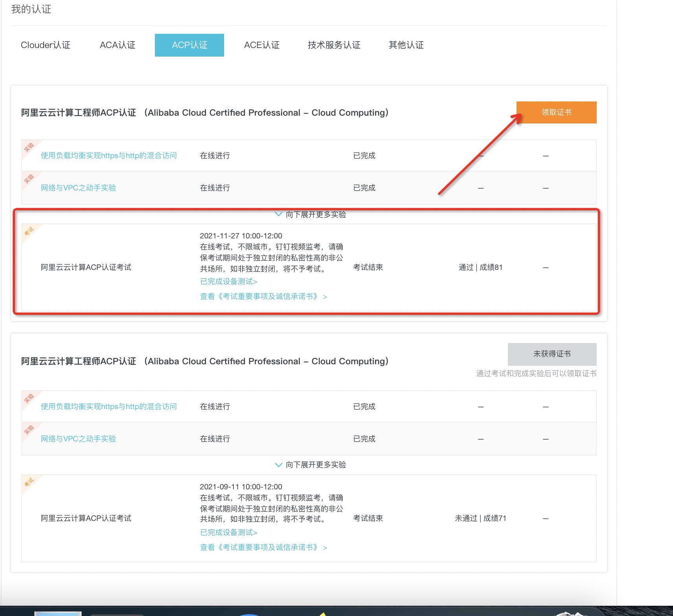The height and width of the screenshot is (616, 673).
Task: Click the certification title beside the 领取证书 button
Action: (x=205, y=113)
